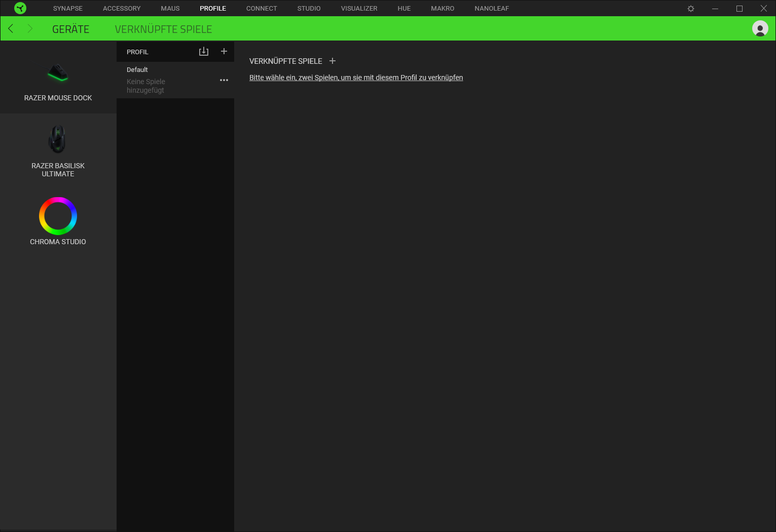Open the Maus tab
776x532 pixels.
170,9
